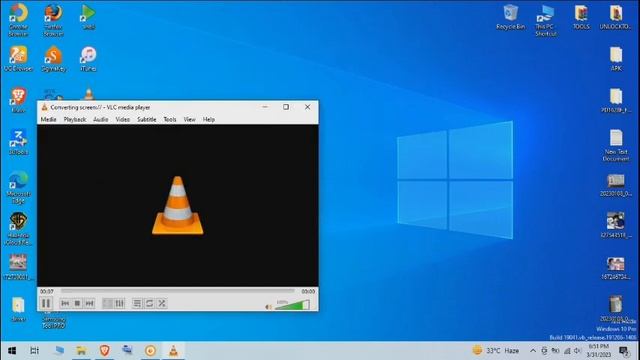
Task: Open Task View from the taskbar
Action: point(34,351)
